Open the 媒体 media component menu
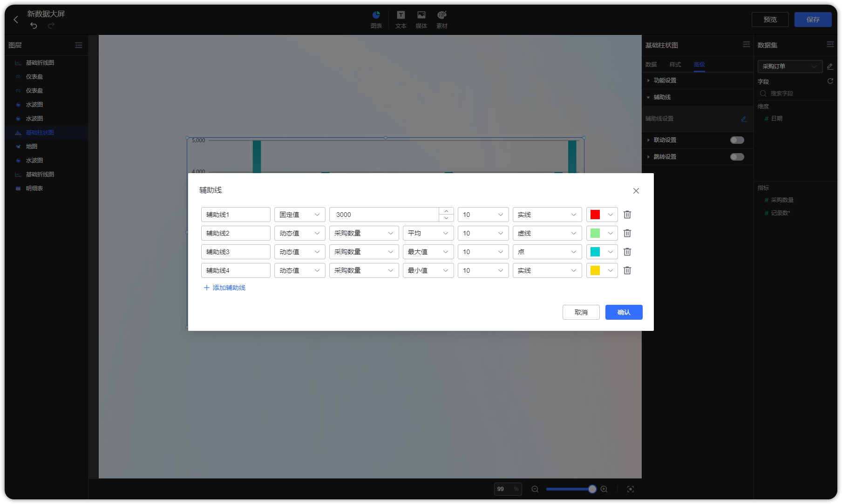This screenshot has width=842, height=504. pos(421,20)
